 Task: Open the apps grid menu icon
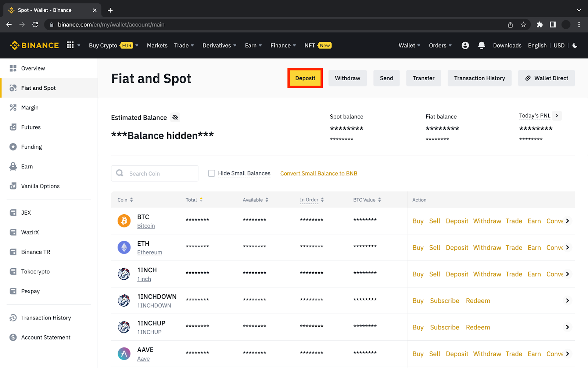(x=70, y=45)
